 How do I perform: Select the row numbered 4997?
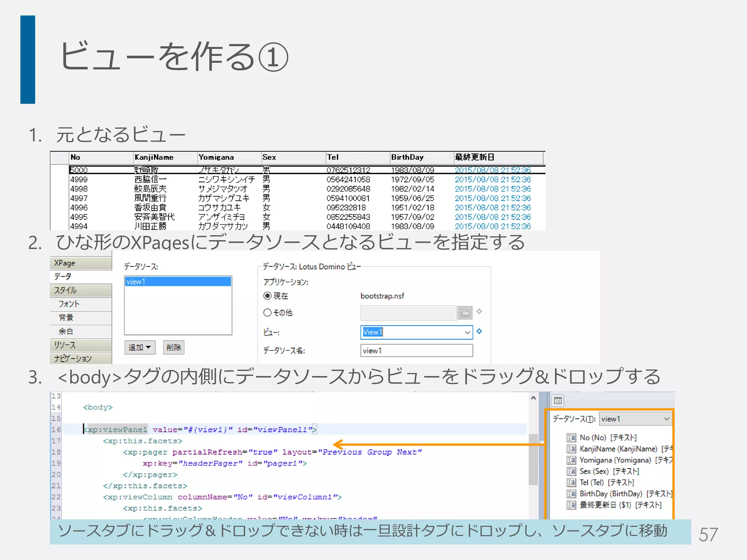pyautogui.click(x=307, y=198)
